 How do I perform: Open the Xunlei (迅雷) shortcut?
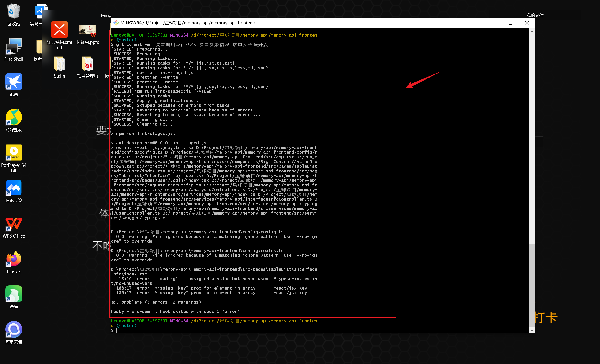coord(14,85)
